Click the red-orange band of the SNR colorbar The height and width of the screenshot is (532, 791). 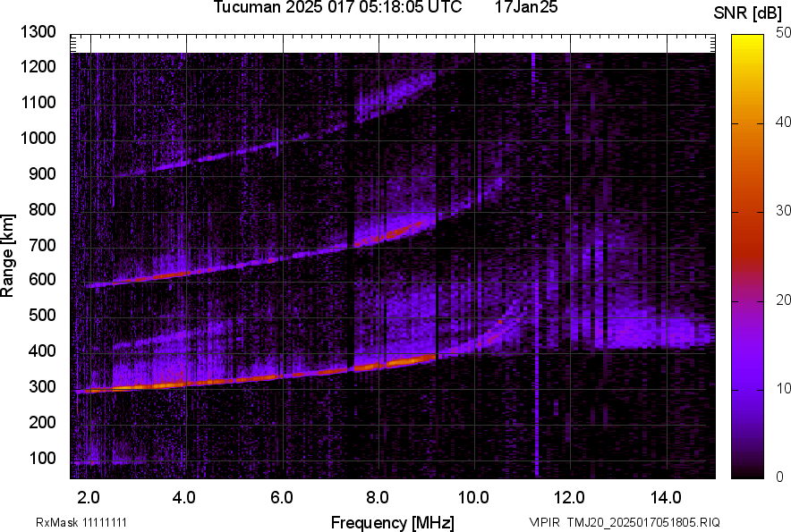748,215
